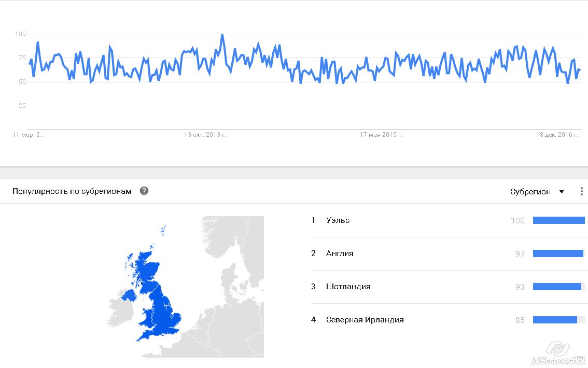Click the 18 дек. 2016 г. axis label
Viewport: 588px width, 368px height.
tap(557, 135)
